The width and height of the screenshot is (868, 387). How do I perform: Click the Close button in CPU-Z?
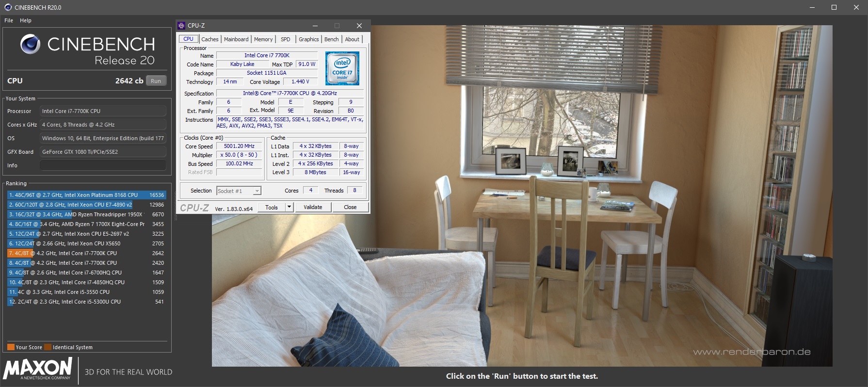coord(350,208)
